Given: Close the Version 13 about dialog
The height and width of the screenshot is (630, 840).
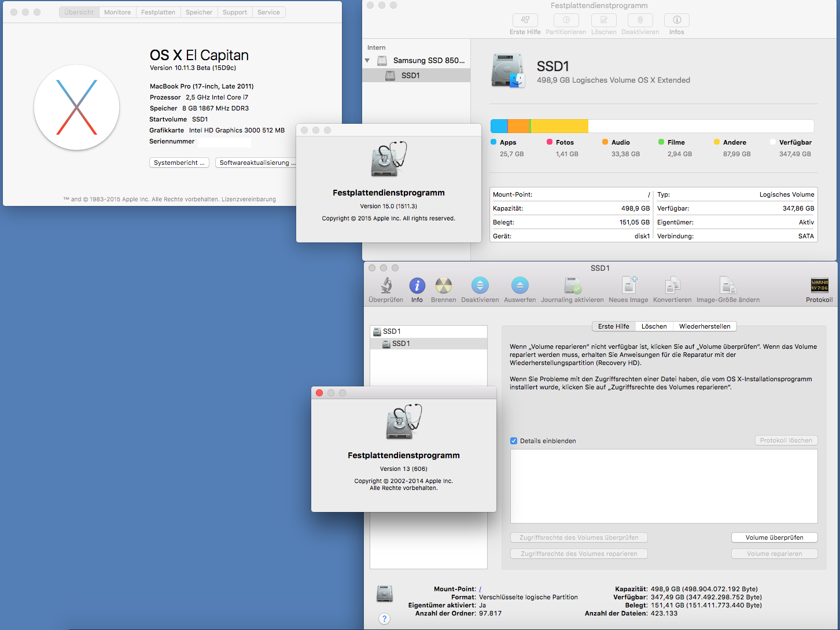Looking at the screenshot, I should coord(319,393).
